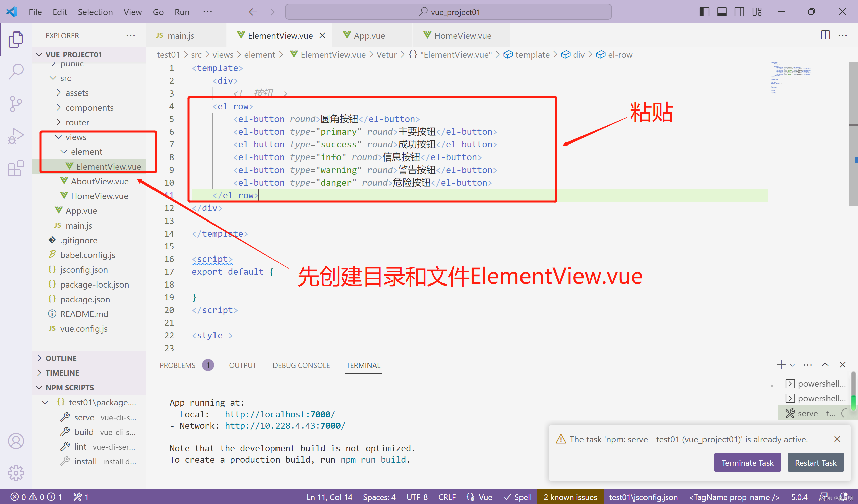This screenshot has height=504, width=858.
Task: Click the Terminate Task button
Action: click(747, 463)
